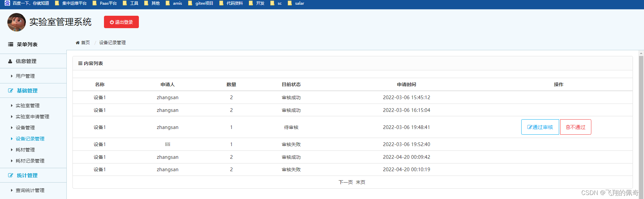Click the 信息管理 person icon
Viewport: 644px width, 199px height.
click(10, 61)
